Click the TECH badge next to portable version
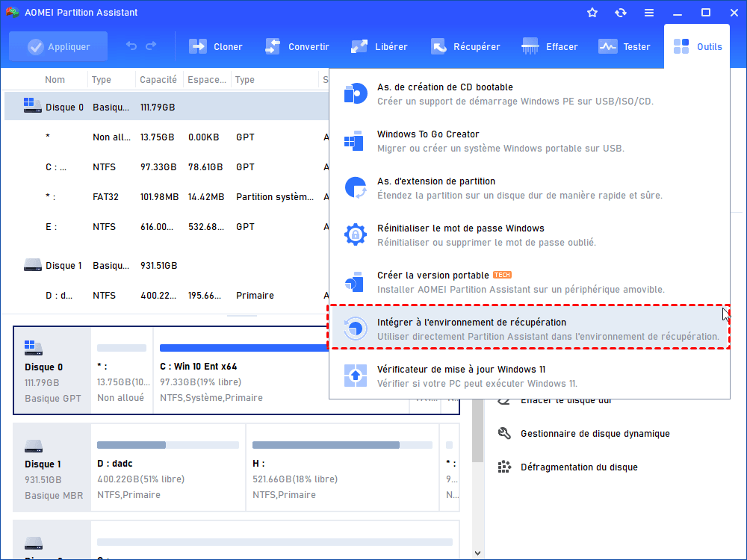The height and width of the screenshot is (560, 747). [502, 275]
